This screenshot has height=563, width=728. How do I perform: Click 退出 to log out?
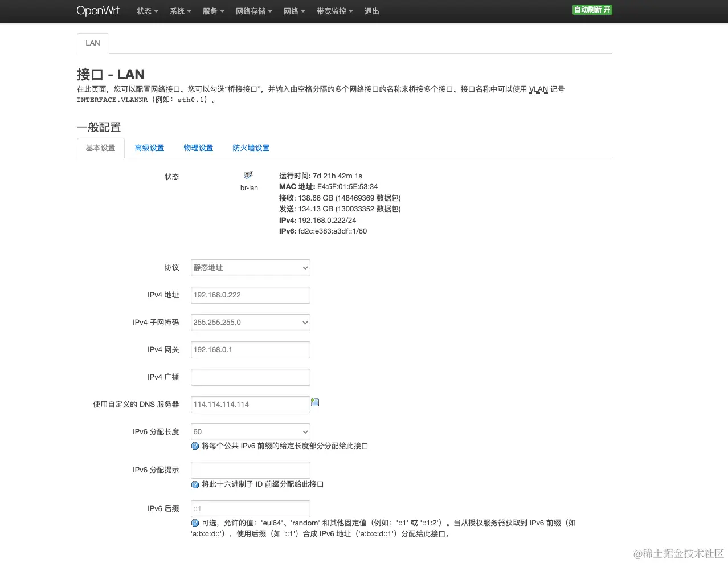[371, 11]
